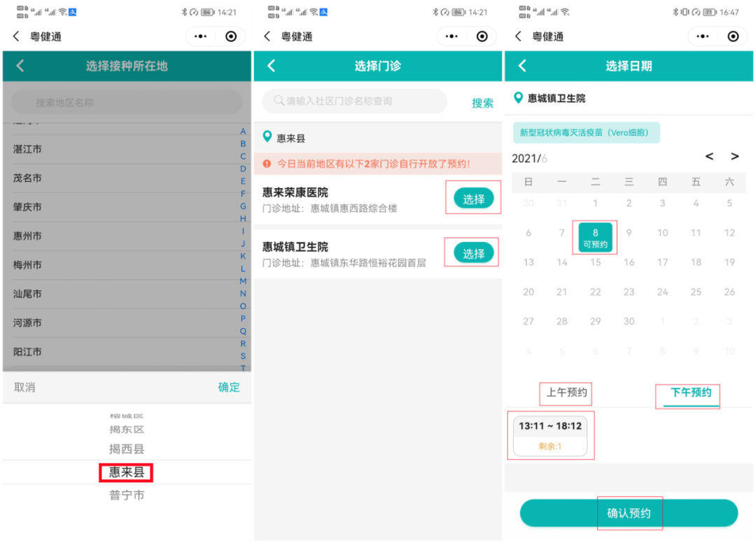Screen dimensions: 756x543
Task: Go to next month in calendar
Action: click(x=735, y=156)
